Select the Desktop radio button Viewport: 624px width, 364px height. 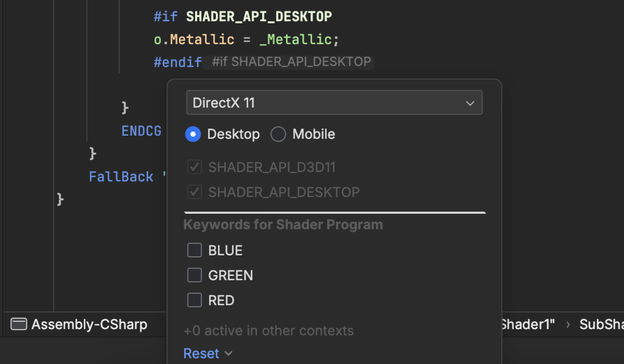coord(193,134)
